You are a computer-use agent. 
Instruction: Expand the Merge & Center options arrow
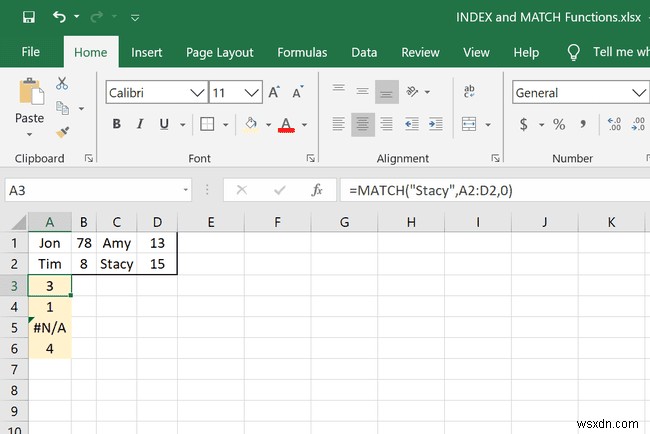point(488,124)
